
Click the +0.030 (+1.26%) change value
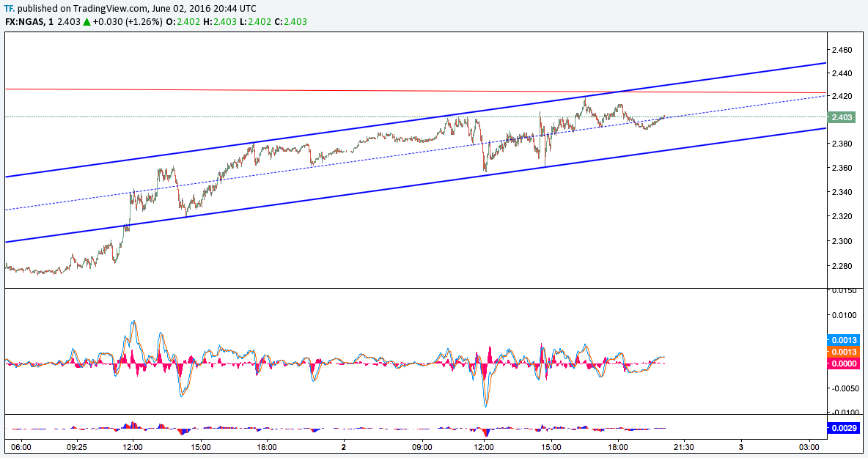pyautogui.click(x=128, y=21)
